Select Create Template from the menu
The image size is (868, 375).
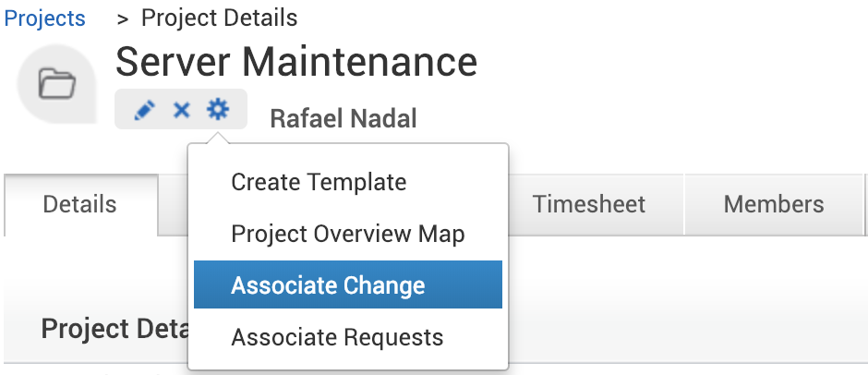click(x=319, y=182)
